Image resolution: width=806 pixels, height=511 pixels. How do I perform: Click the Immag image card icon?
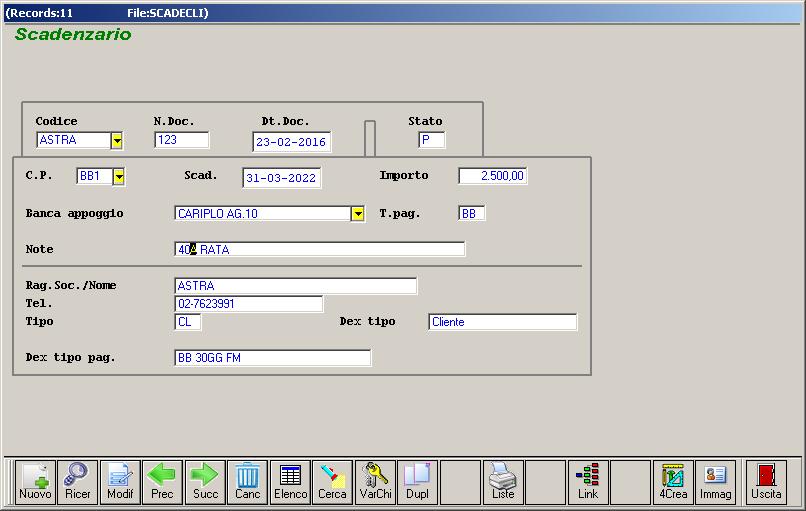716,482
